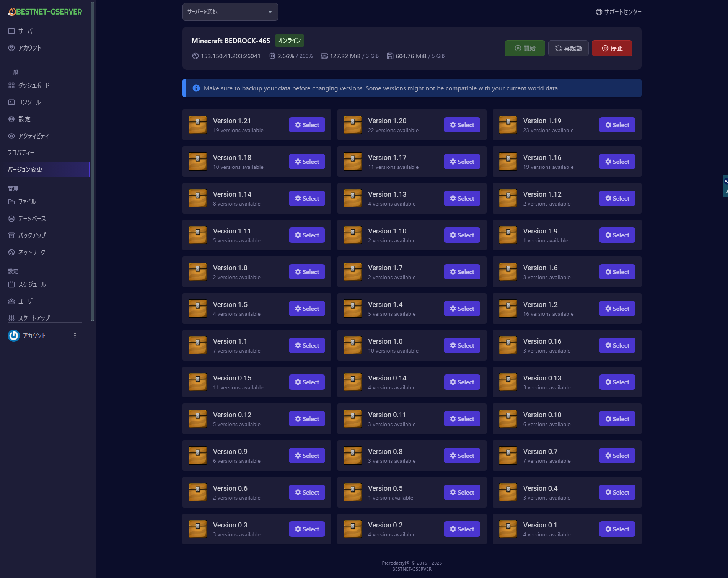This screenshot has height=578, width=728.
Task: Select Version 0.7
Action: pos(617,456)
